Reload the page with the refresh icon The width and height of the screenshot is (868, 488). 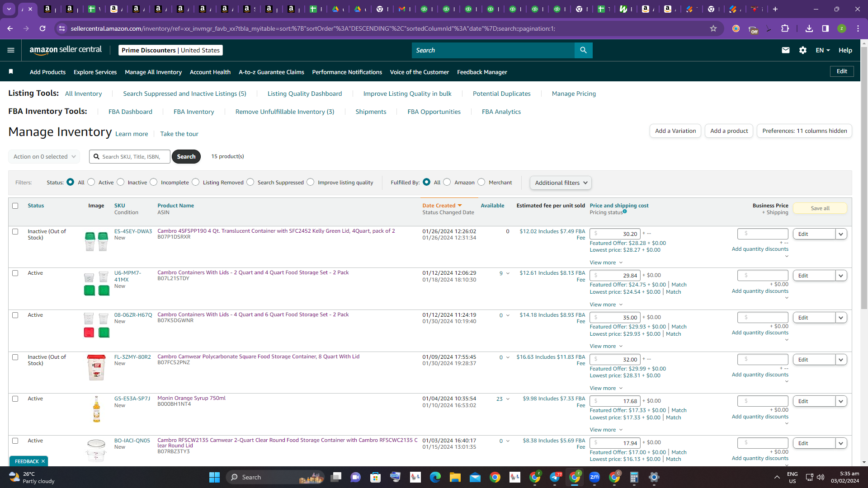point(42,28)
